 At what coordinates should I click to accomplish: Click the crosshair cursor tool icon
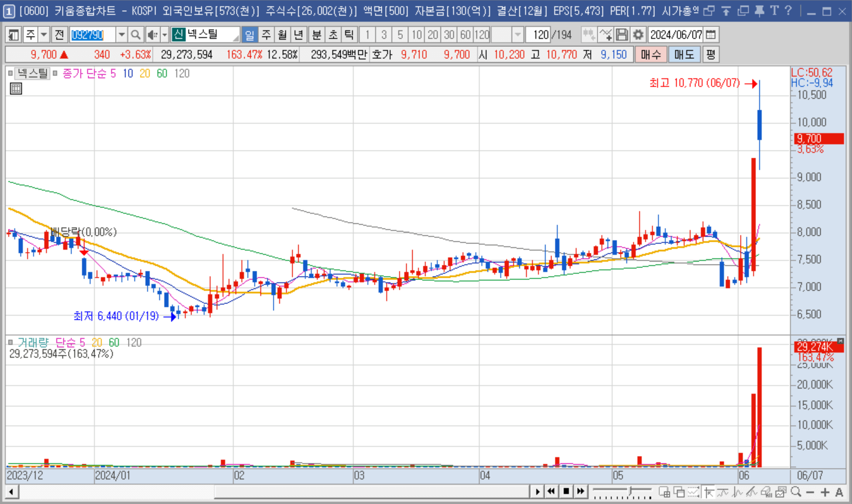[709, 492]
